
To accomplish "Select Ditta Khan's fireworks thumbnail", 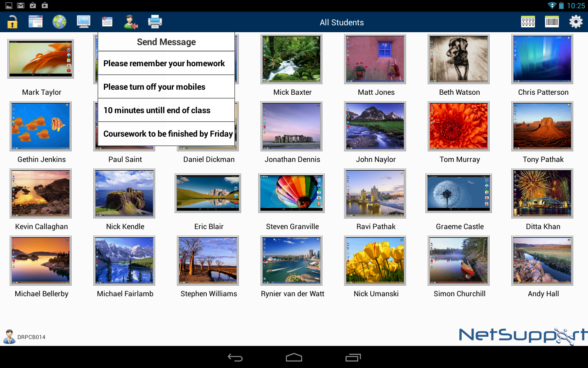I will coord(543,193).
